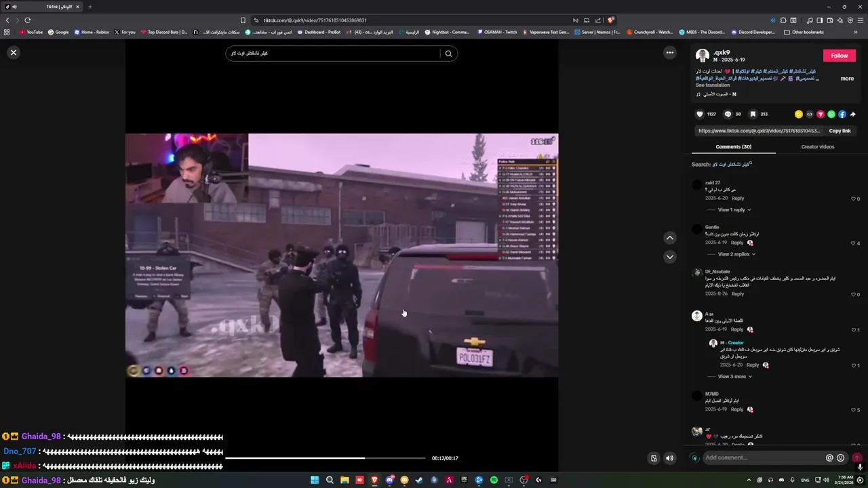Viewport: 868px width, 488px height.
Task: Post comment with red arrow button
Action: click(857, 458)
